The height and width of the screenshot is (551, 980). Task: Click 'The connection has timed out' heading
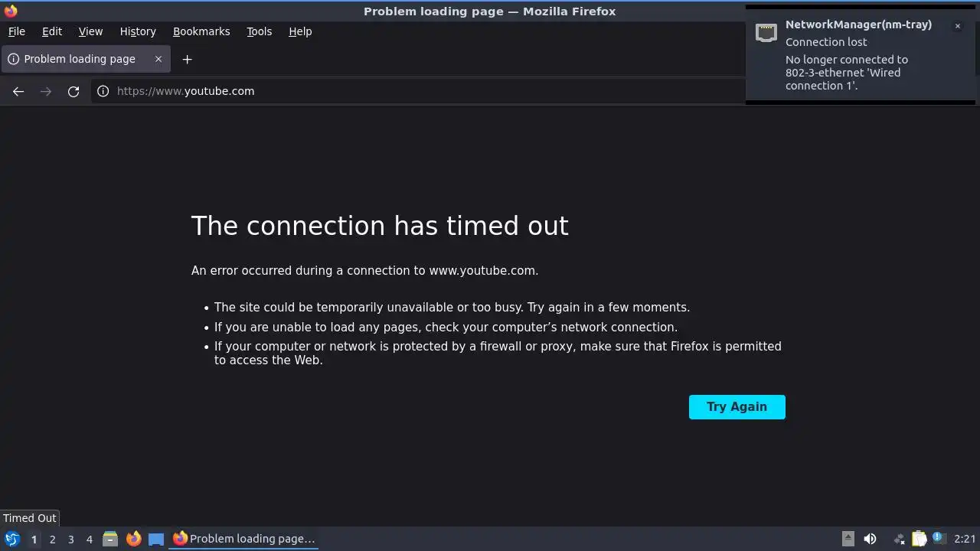pyautogui.click(x=380, y=226)
